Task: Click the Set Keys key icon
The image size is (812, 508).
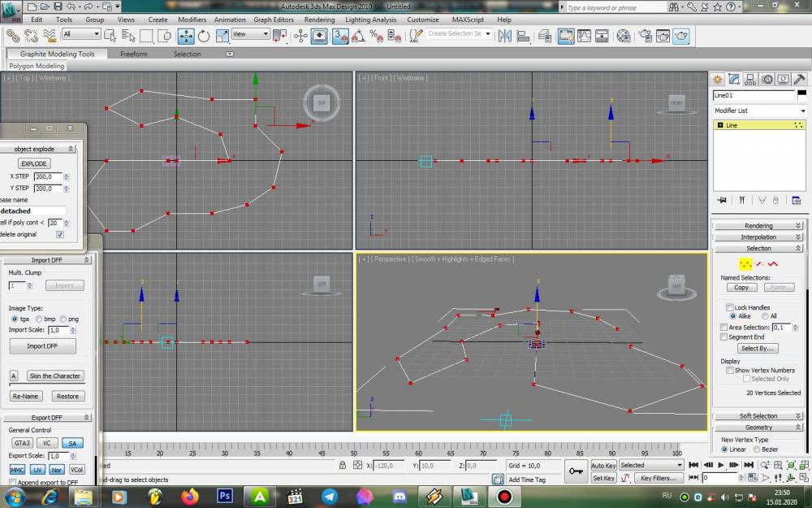Action: pyautogui.click(x=576, y=471)
